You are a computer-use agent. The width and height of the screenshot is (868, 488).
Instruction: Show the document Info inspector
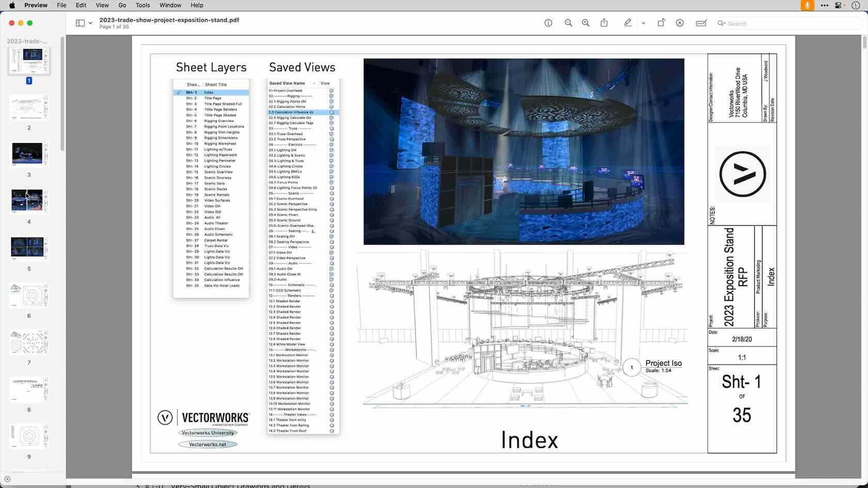click(x=548, y=23)
